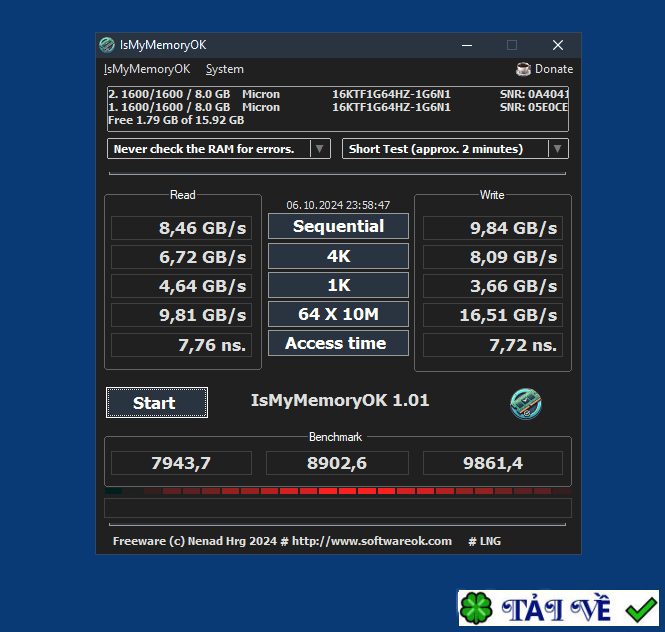Click the TẢI VỀ download banner
This screenshot has height=632, width=665.
tap(559, 608)
